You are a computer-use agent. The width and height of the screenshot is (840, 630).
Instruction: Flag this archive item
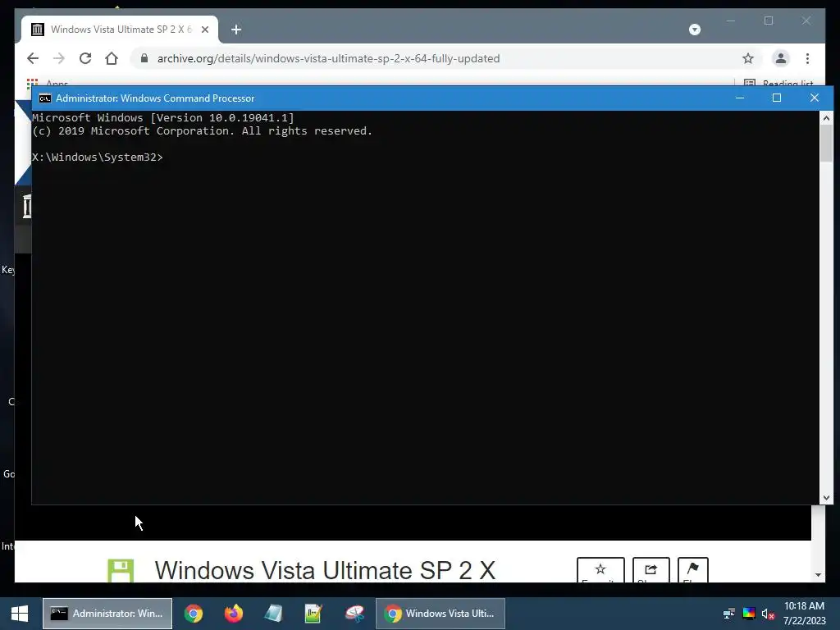coord(692,570)
